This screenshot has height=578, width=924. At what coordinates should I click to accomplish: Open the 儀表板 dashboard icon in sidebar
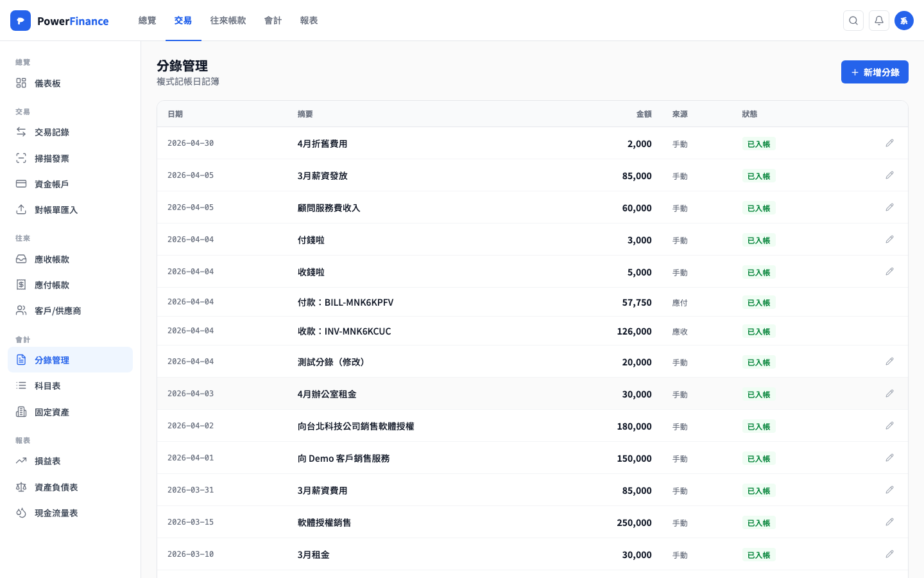click(21, 83)
